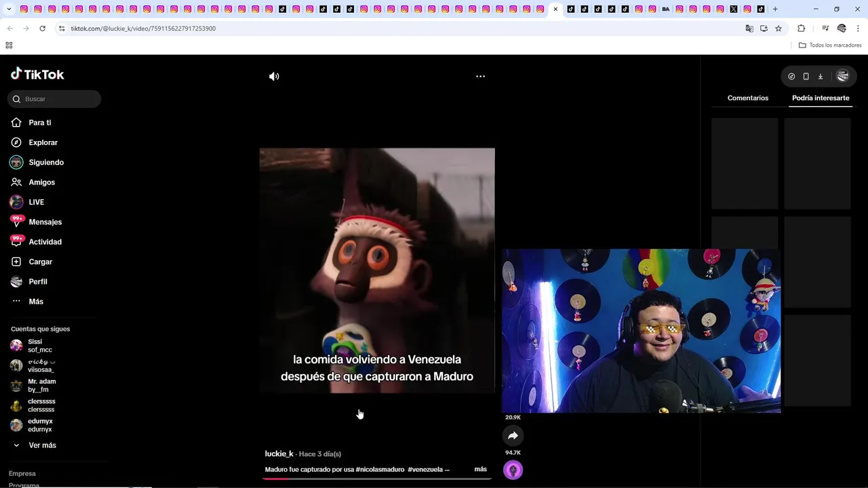Open Todos los marcadores folder
868x488 pixels.
(830, 45)
